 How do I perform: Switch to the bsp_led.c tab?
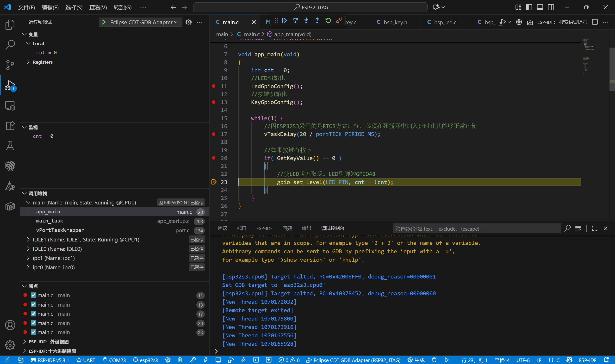click(x=445, y=22)
